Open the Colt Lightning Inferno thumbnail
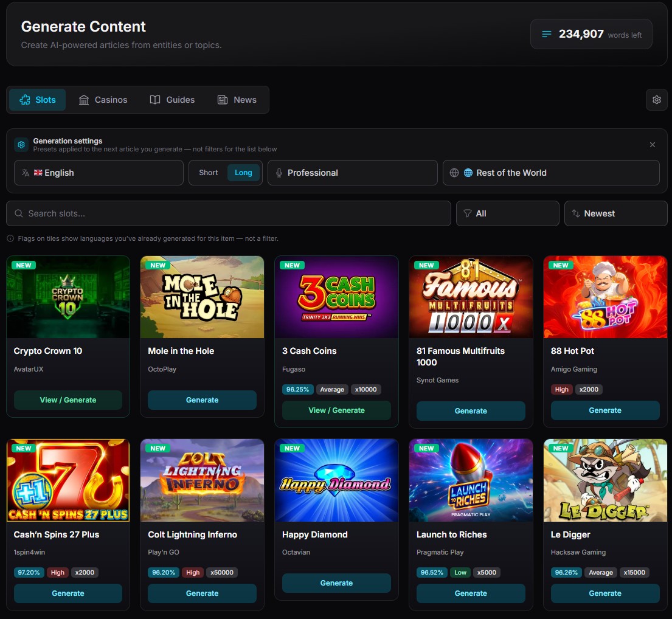672x619 pixels. (x=203, y=480)
